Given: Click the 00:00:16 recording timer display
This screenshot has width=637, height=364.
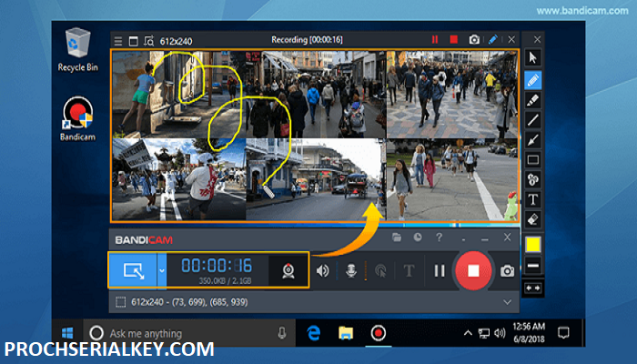Looking at the screenshot, I should [x=217, y=266].
